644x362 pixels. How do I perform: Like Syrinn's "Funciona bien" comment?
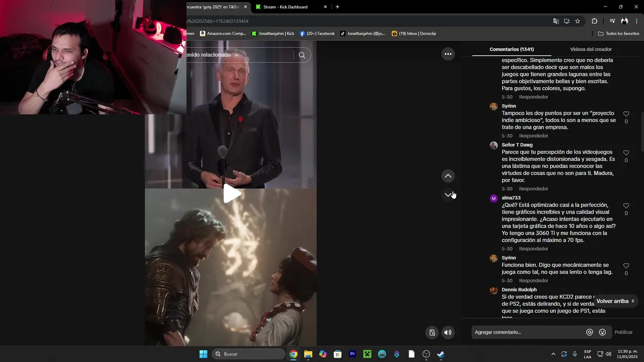pos(626,266)
